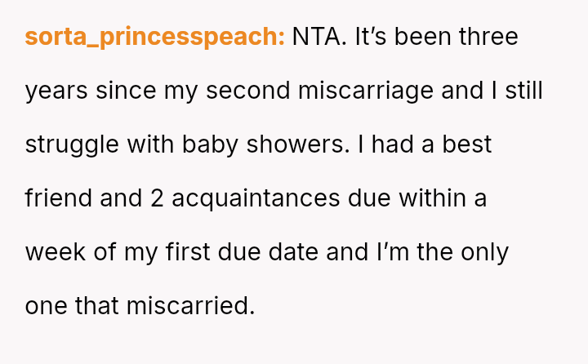Click the word "struggle" in the comment

72,144
